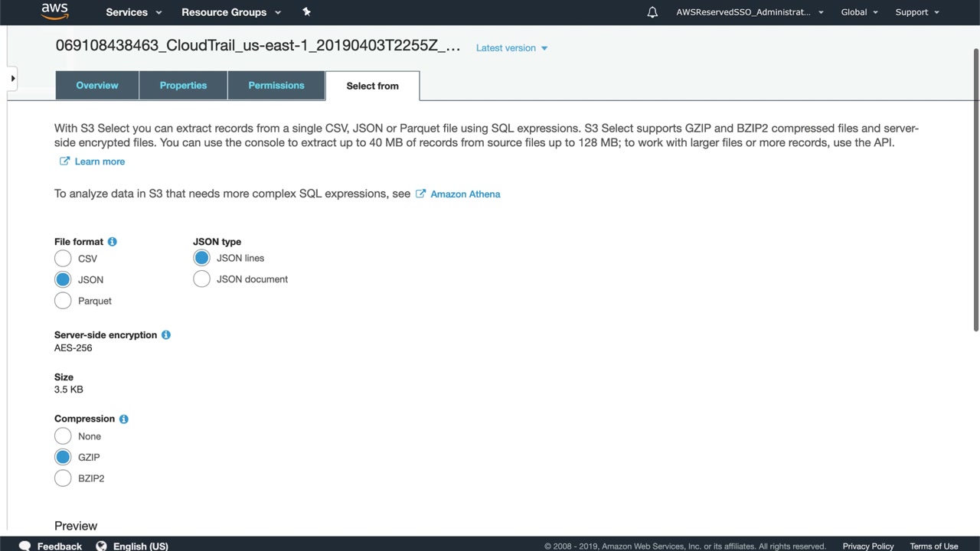Screen dimensions: 980x551
Task: Click File format info icon
Action: [x=112, y=242]
